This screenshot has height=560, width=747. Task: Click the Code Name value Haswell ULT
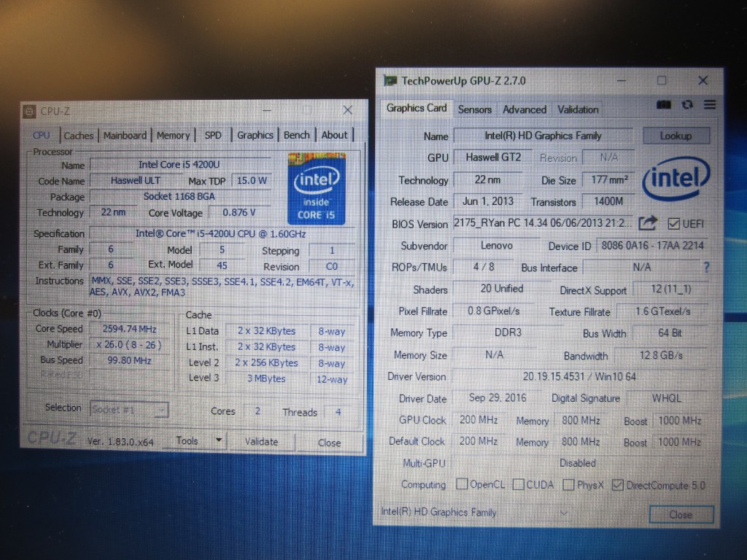[136, 181]
